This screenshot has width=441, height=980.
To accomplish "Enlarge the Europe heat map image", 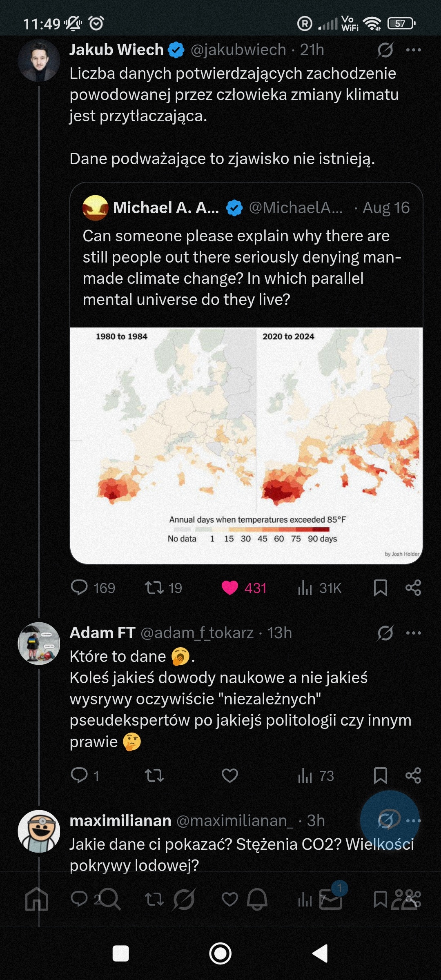I will pos(246,445).
